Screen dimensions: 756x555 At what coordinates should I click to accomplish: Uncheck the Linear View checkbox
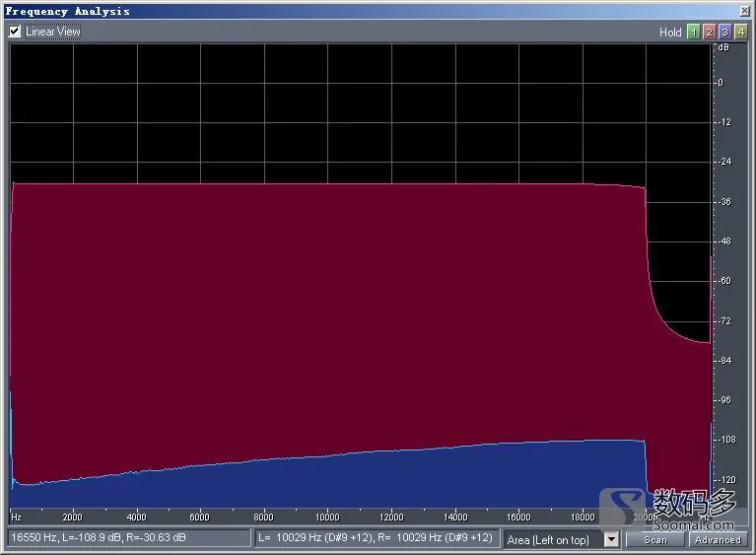[15, 32]
